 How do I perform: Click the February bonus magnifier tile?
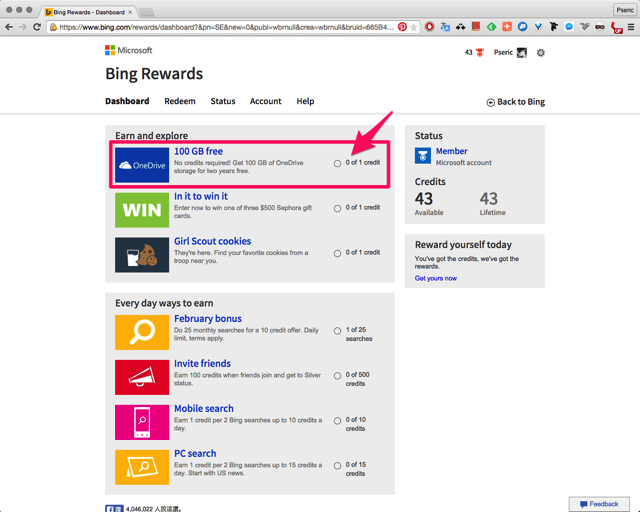tap(142, 332)
